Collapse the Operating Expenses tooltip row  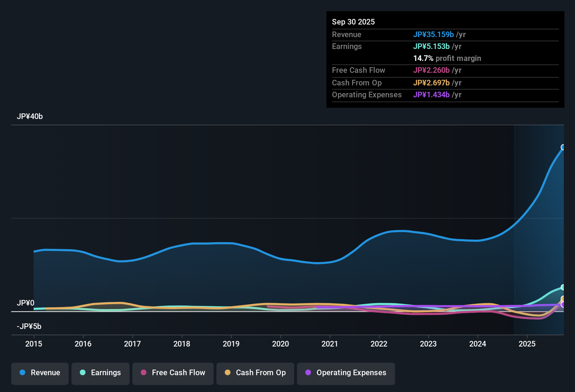pyautogui.click(x=367, y=94)
